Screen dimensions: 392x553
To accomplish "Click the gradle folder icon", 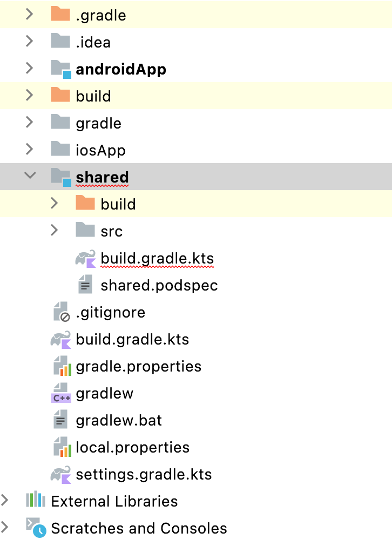I will coord(60,122).
